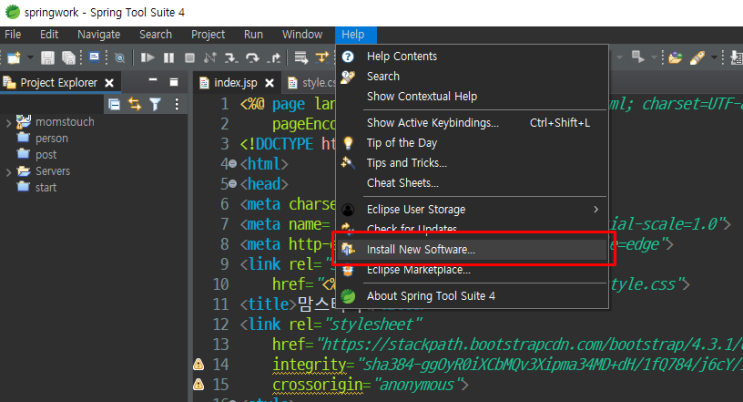The image size is (743, 402).
Task: Collapse the html tag fold marker on line 4
Action: coord(233,164)
